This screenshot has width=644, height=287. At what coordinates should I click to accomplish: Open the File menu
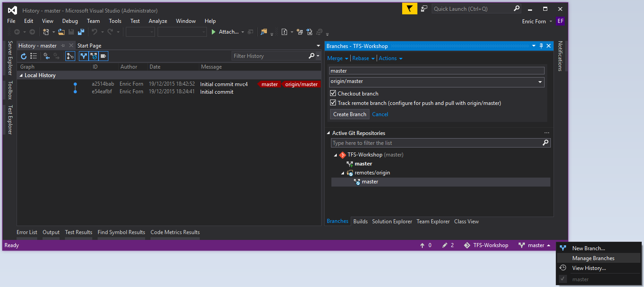(11, 21)
